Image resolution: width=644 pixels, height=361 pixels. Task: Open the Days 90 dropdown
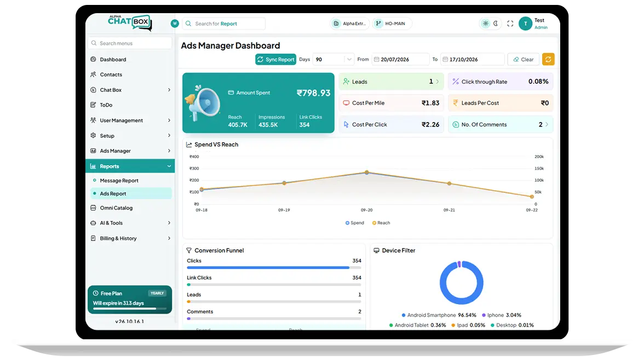point(333,60)
